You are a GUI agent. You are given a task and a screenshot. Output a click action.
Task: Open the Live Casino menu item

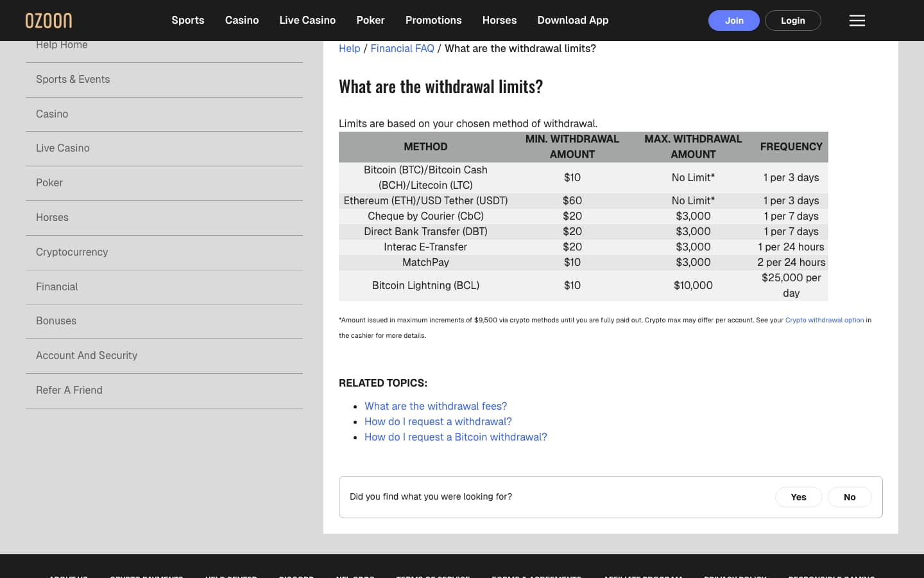(307, 20)
